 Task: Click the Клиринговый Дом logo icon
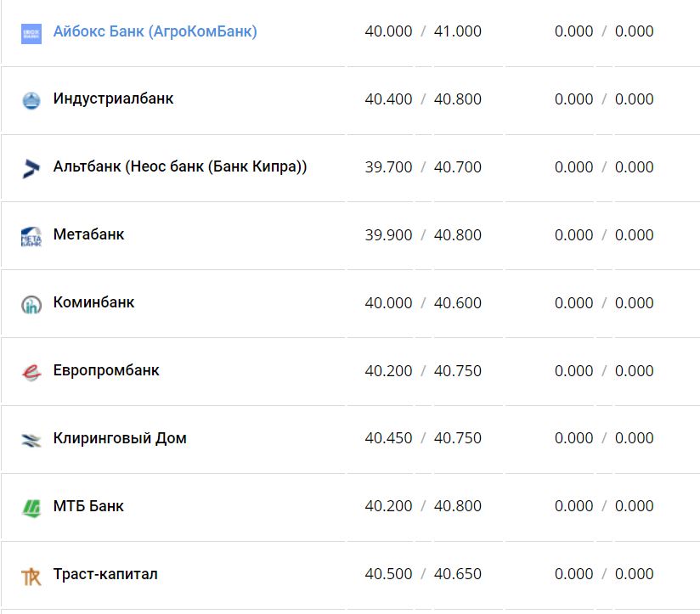pyautogui.click(x=31, y=440)
